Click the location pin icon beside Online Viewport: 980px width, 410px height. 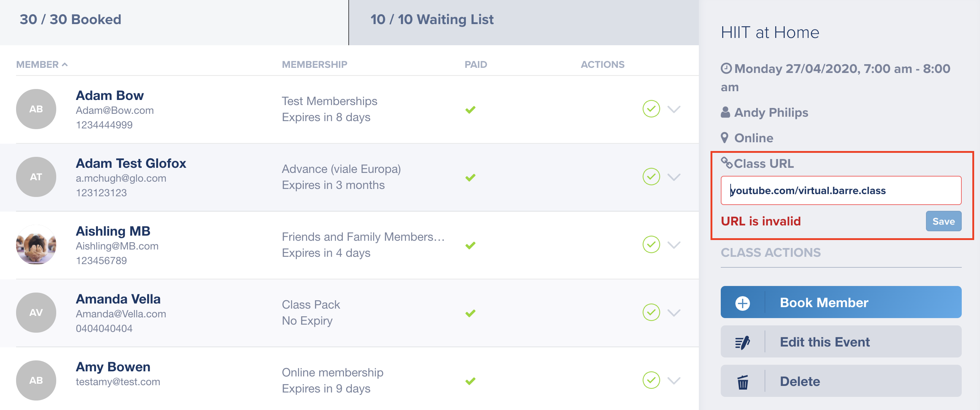click(725, 138)
